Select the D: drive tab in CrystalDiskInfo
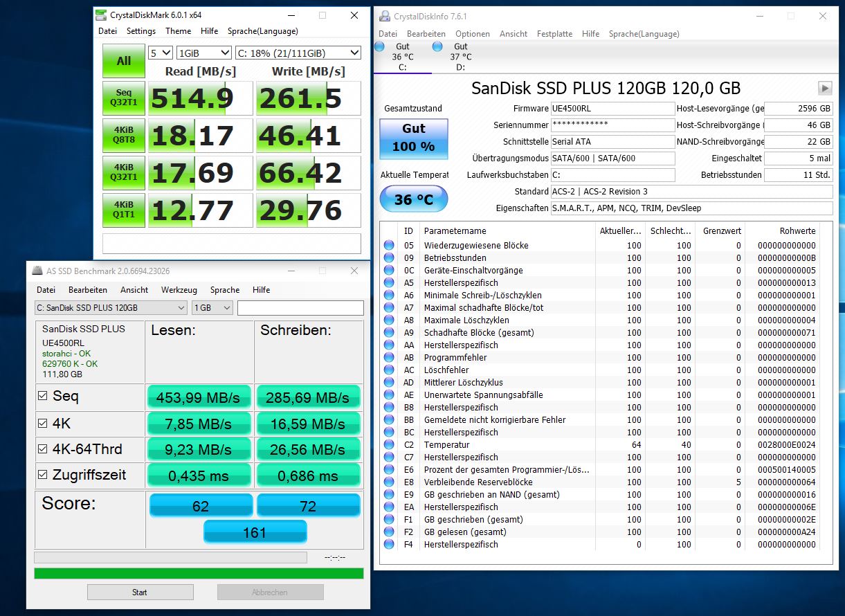This screenshot has height=616, width=845. click(x=460, y=57)
